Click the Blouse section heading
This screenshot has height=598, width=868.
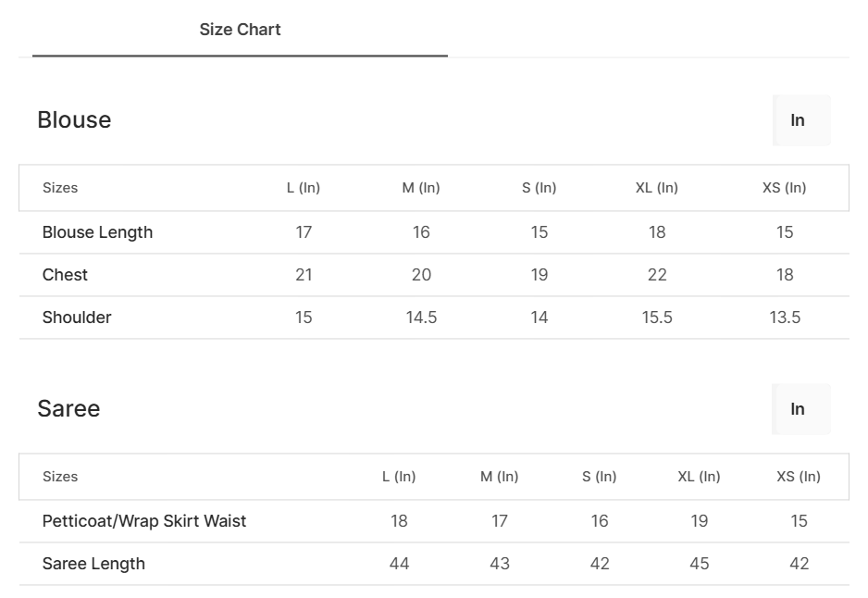[x=74, y=120]
